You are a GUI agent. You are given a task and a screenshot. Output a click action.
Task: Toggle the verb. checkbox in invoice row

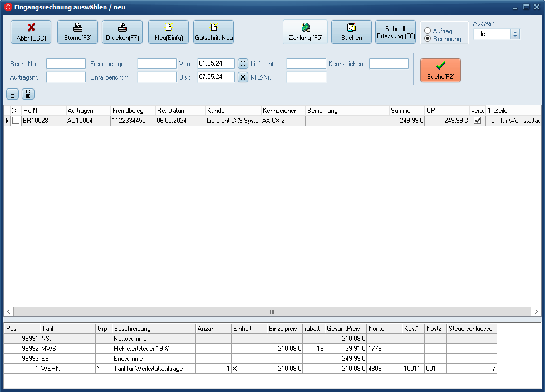click(477, 121)
